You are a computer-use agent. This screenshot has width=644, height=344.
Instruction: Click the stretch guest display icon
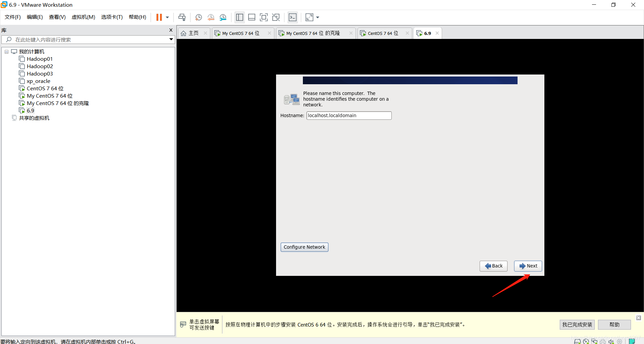click(310, 17)
